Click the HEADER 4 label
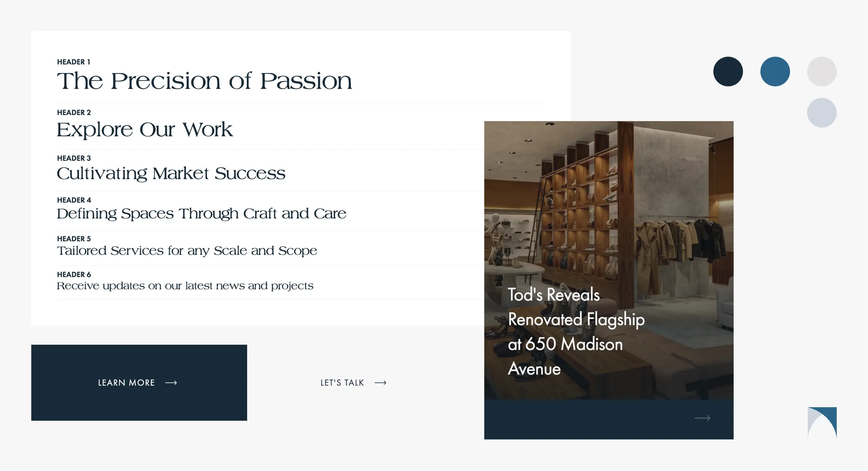This screenshot has height=471, width=868. (74, 200)
